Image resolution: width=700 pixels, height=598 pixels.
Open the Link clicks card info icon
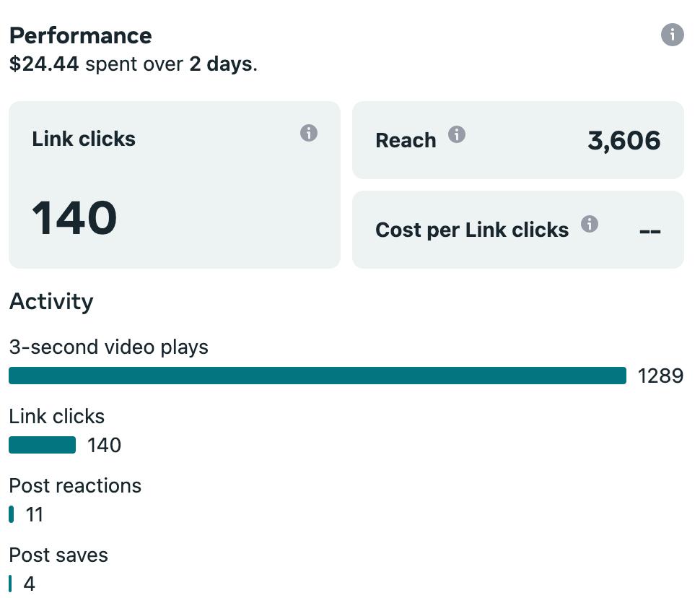pyautogui.click(x=309, y=133)
